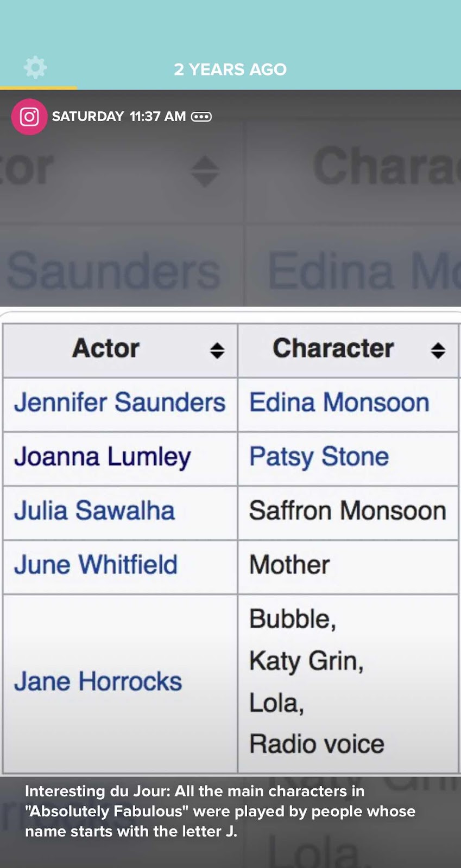Click the SATURDAY 11:37 AM timestamp
This screenshot has width=461, height=868.
point(119,117)
